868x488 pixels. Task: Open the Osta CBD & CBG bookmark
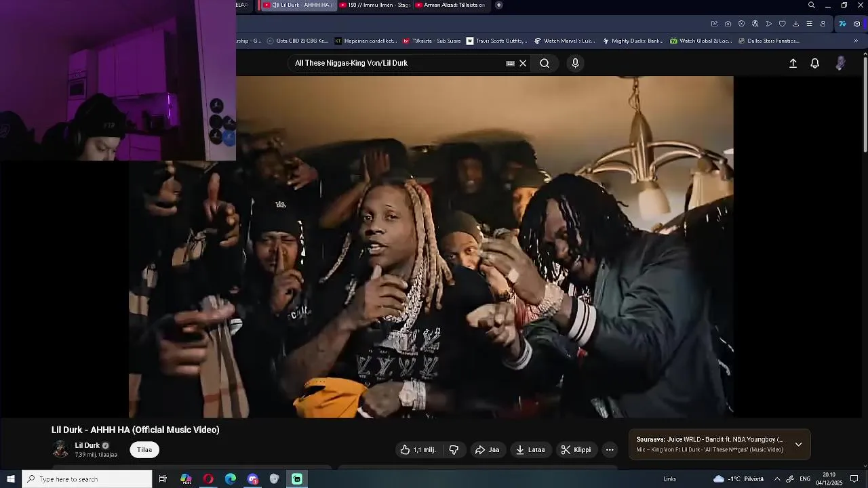coord(297,41)
